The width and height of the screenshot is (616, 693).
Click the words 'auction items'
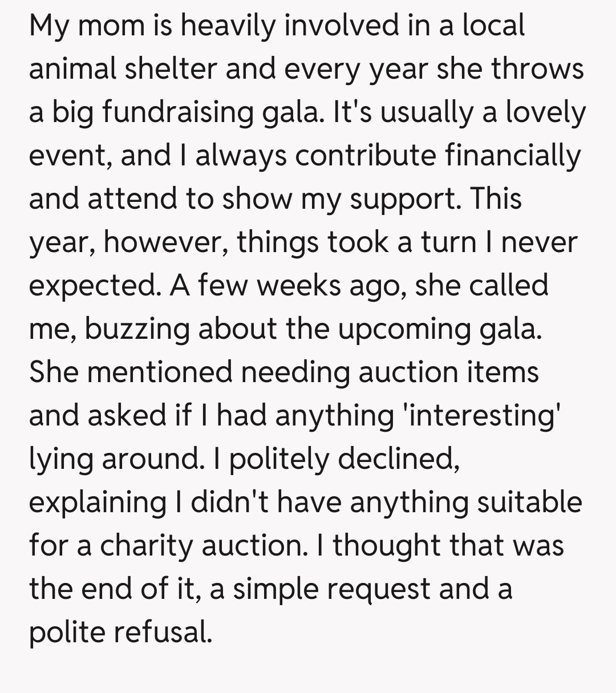pos(448,373)
